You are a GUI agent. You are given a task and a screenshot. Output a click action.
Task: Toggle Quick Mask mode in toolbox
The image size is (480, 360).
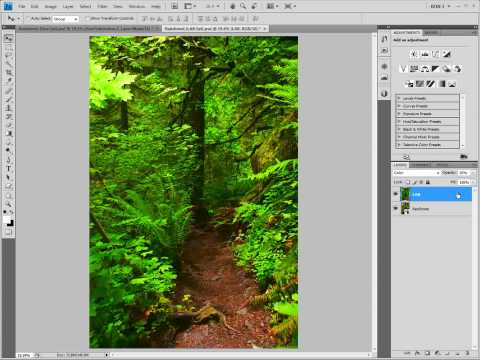9,233
